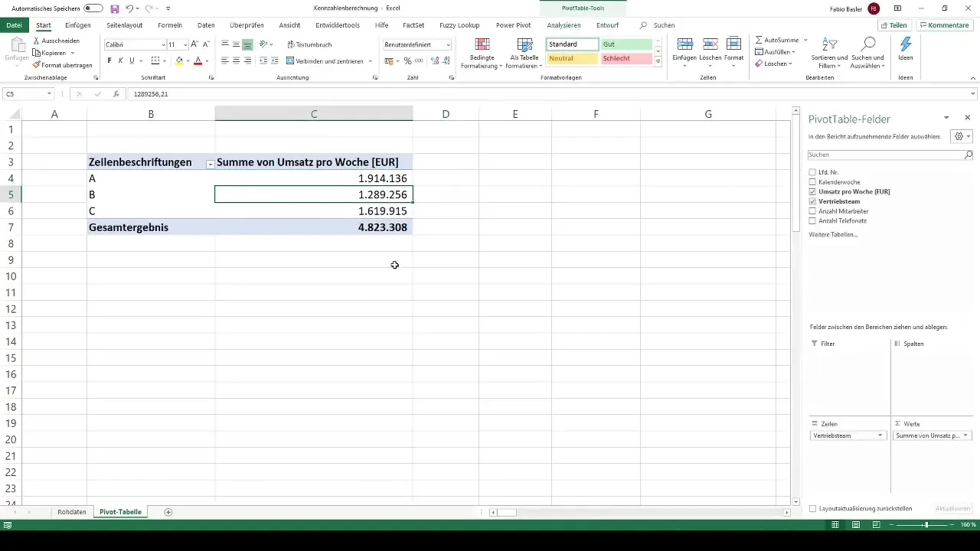This screenshot has width=980, height=551.
Task: Decrease font size with small A
Action: click(206, 44)
